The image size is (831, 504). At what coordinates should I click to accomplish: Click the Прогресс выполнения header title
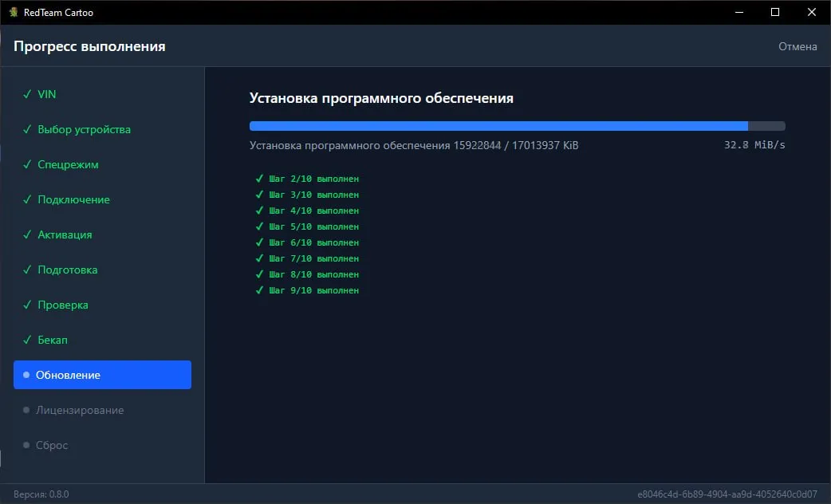tap(89, 46)
